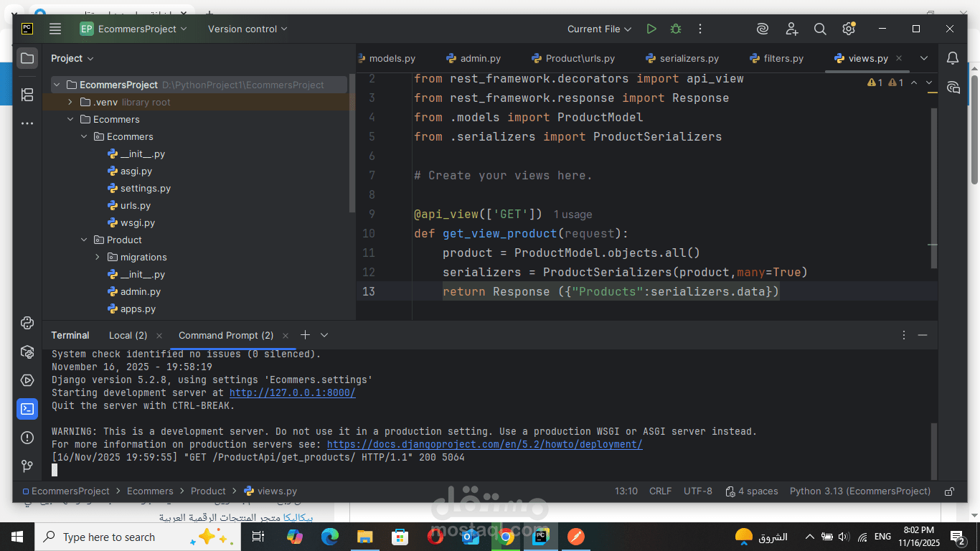Viewport: 980px width, 551px height.
Task: Open asgi.py in project tree
Action: [136, 171]
